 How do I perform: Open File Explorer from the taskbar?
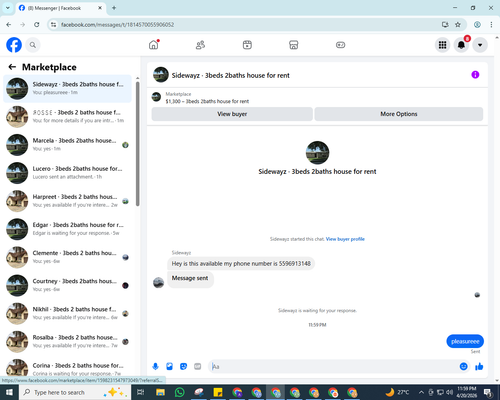(x=160, y=392)
